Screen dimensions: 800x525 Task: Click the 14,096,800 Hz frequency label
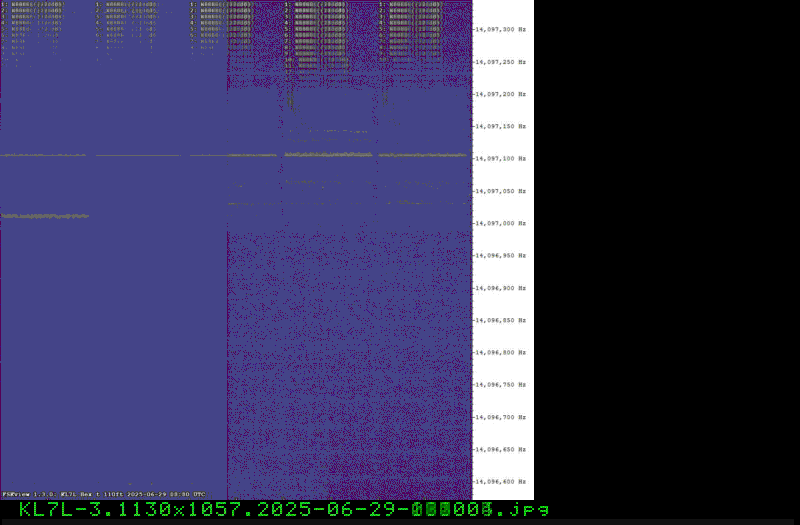click(x=501, y=353)
